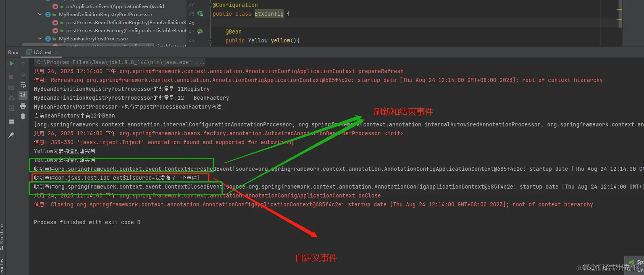Click the 'Closing org.springframework...' log line
Image resolution: width=644 pixels, height=275 pixels.
314,204
